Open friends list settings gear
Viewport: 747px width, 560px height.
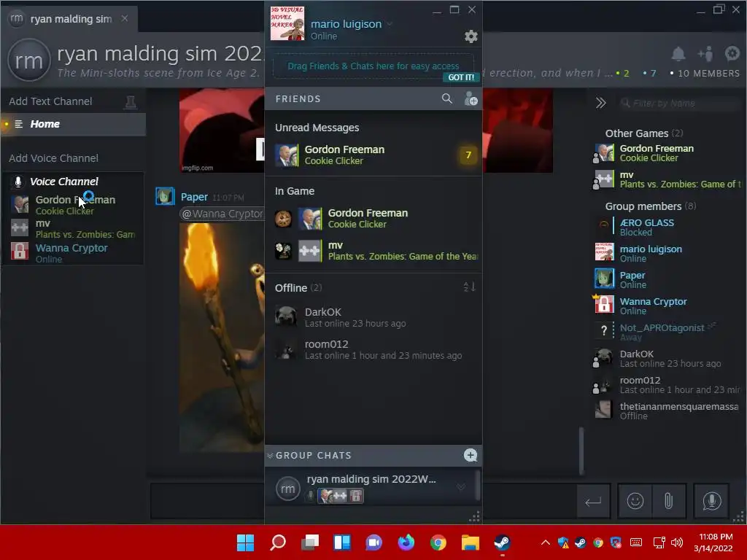click(471, 36)
